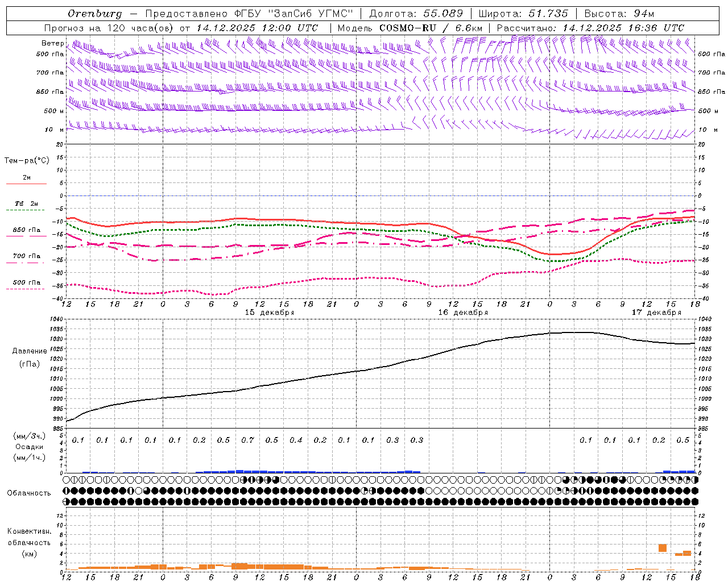The image size is (728, 582).
Task: Click the 0.7 precipitation value
Action: pyautogui.click(x=247, y=440)
